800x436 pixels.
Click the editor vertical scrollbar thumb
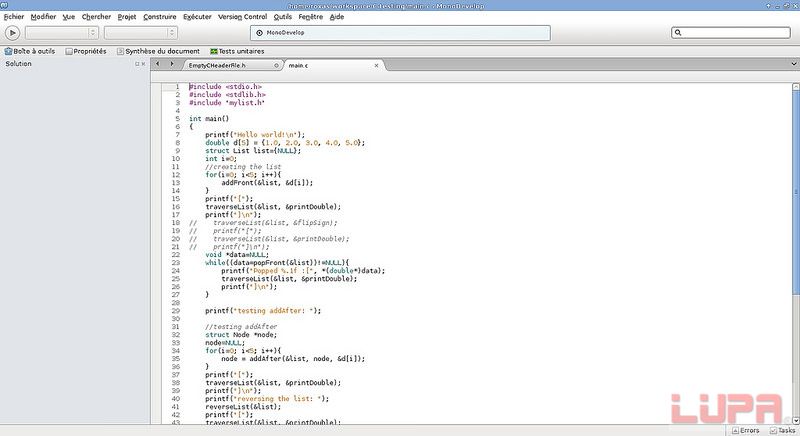[x=795, y=192]
